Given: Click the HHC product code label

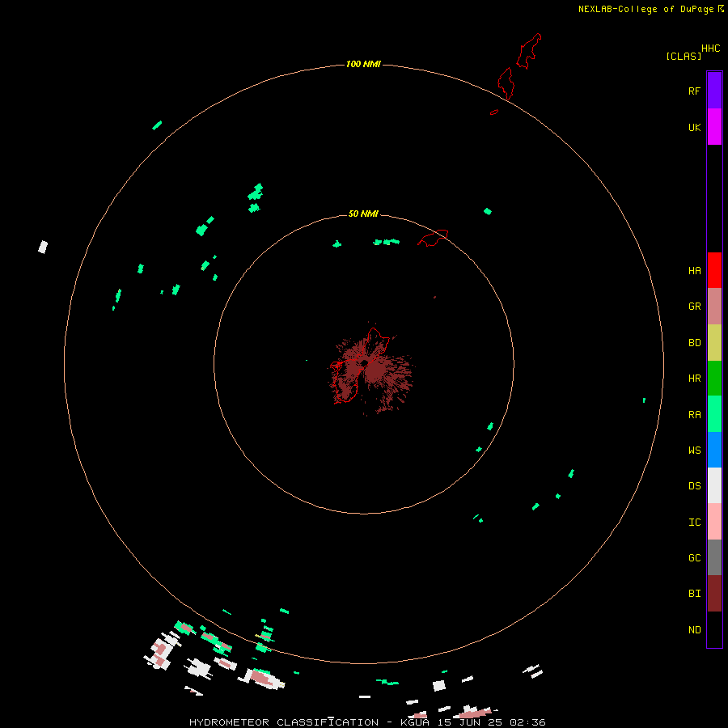Looking at the screenshot, I should tap(710, 49).
